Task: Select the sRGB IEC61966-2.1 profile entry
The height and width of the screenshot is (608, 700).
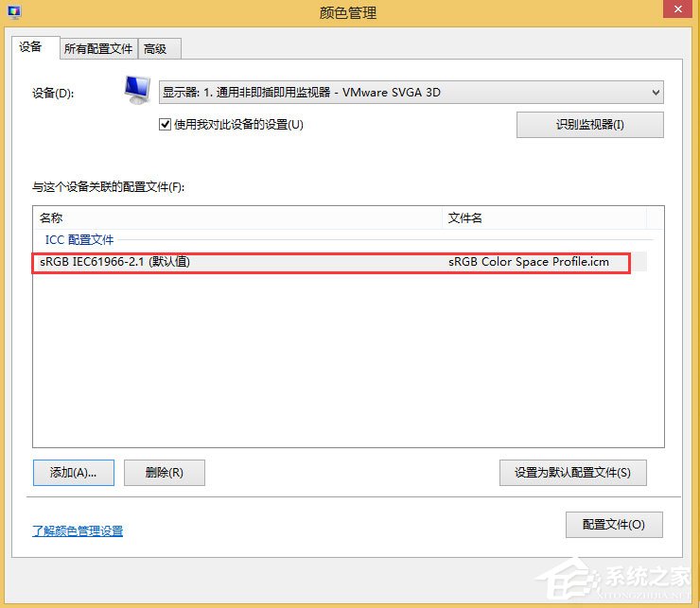Action: click(x=114, y=262)
